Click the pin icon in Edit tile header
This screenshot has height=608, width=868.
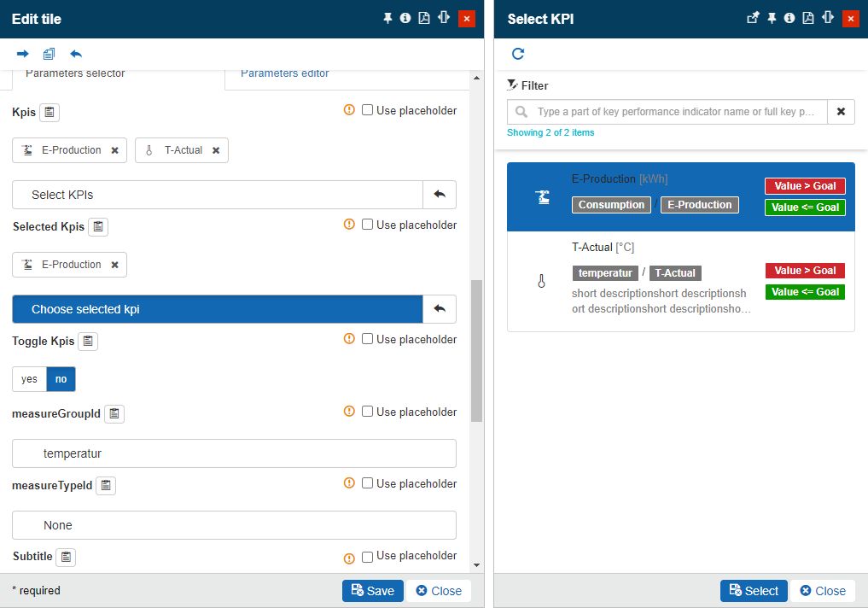click(387, 18)
